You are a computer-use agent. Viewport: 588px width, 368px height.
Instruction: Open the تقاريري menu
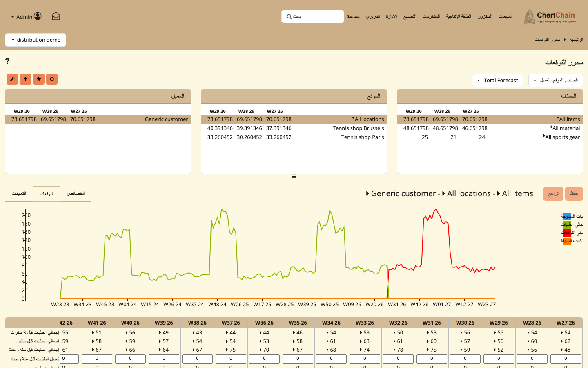[x=373, y=16]
